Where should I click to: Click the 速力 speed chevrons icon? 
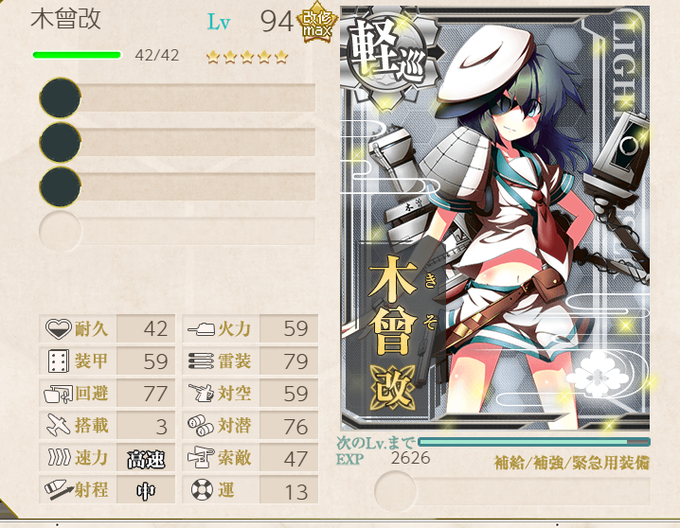point(59,457)
